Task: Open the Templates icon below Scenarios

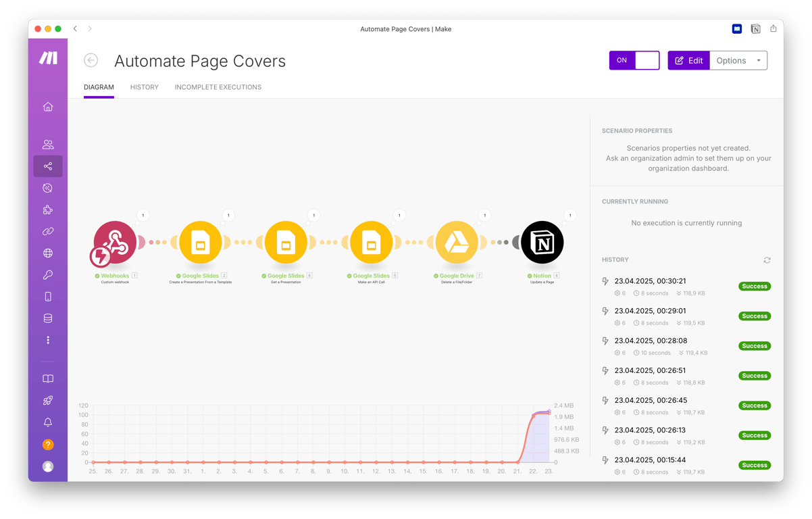Action: [48, 188]
